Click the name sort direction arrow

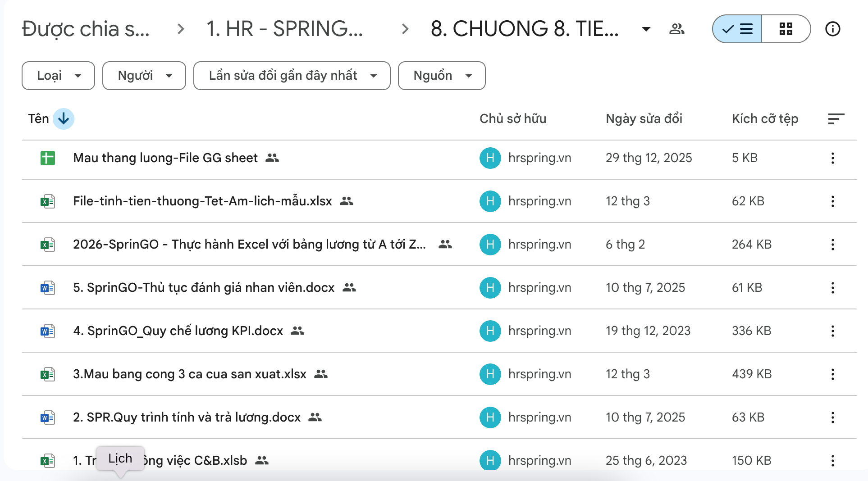tap(64, 119)
